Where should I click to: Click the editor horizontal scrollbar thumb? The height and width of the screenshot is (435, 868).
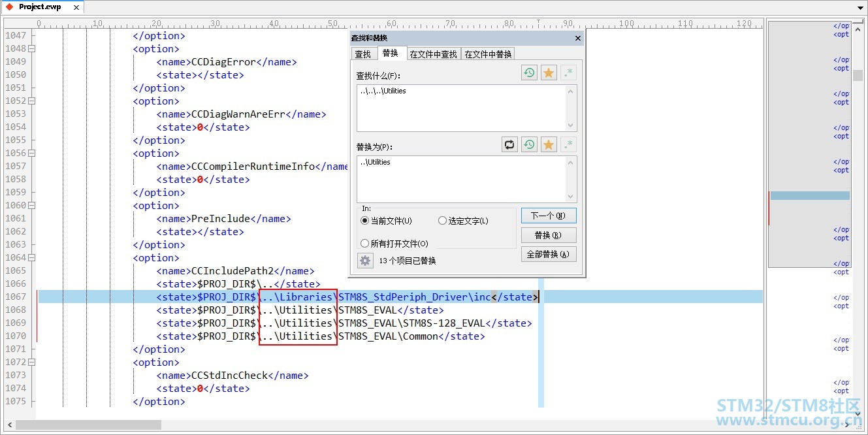click(88, 425)
